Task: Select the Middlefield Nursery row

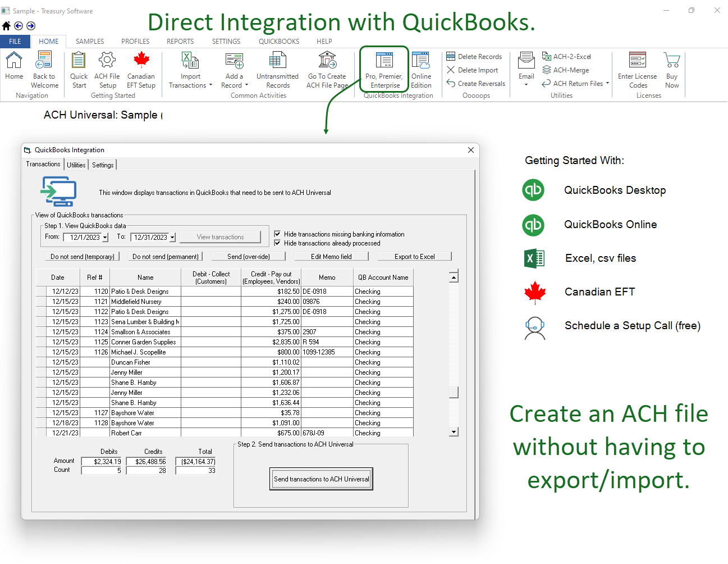Action: pos(225,302)
